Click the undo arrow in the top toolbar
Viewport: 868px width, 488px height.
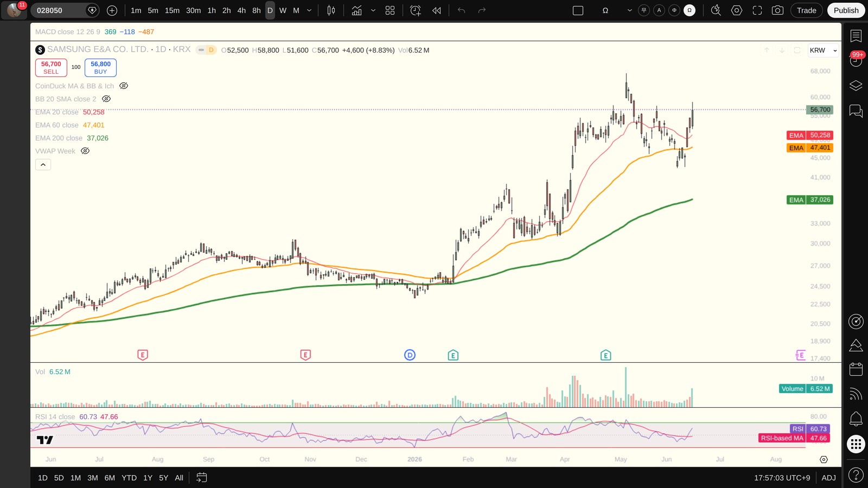462,10
